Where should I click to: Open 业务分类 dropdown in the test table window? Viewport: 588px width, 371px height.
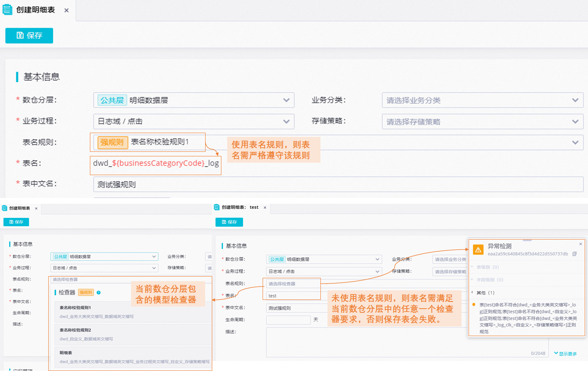450,259
